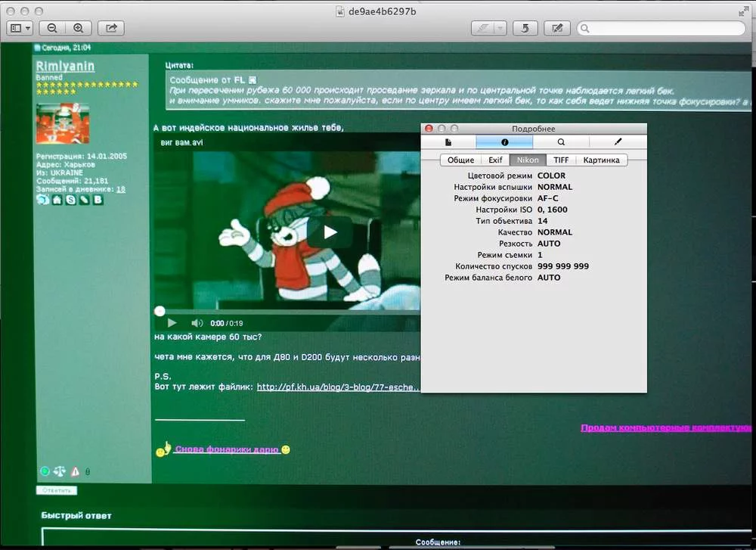Click inside the toolbar search field
The width and height of the screenshot is (756, 550).
click(x=661, y=28)
